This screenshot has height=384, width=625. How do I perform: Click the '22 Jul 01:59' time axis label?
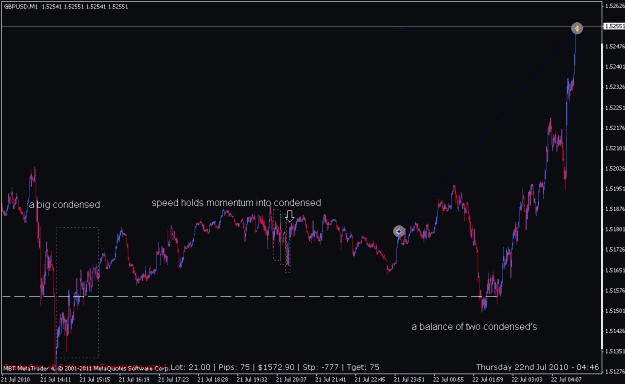point(488,380)
